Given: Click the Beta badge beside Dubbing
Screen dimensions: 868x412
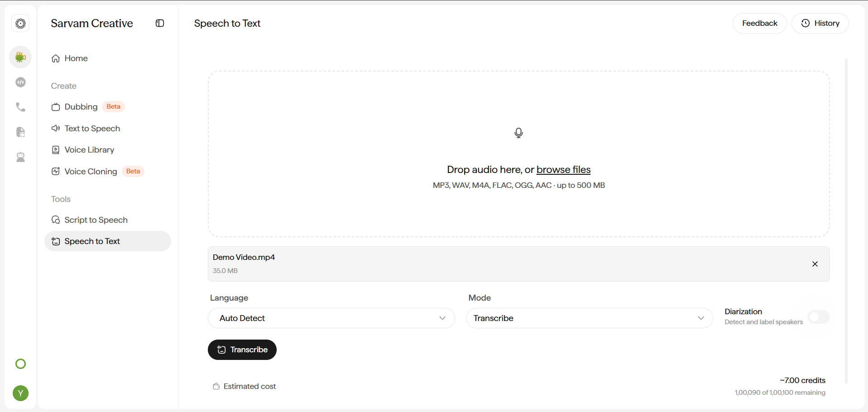Looking at the screenshot, I should pos(113,106).
